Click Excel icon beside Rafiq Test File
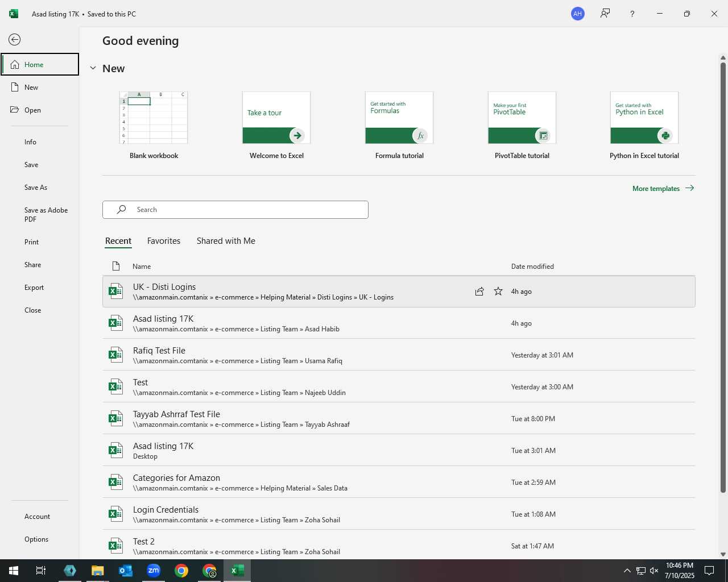Image resolution: width=728 pixels, height=582 pixels. tap(115, 355)
